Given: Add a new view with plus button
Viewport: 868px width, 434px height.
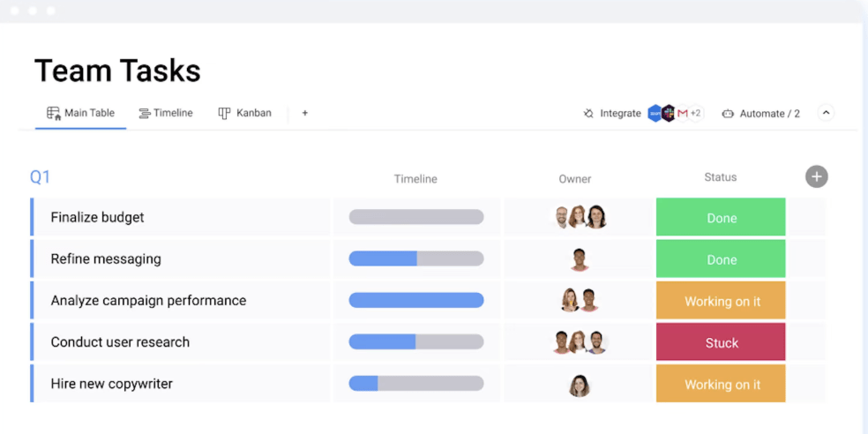Looking at the screenshot, I should point(305,113).
